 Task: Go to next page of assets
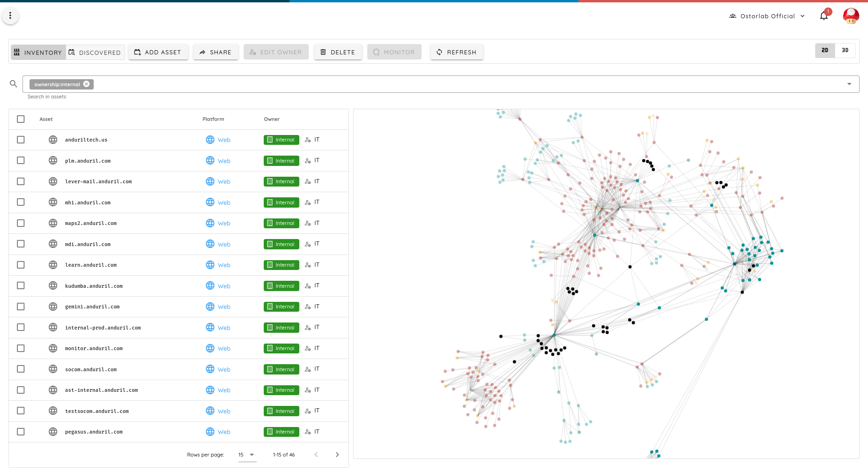[x=337, y=455]
